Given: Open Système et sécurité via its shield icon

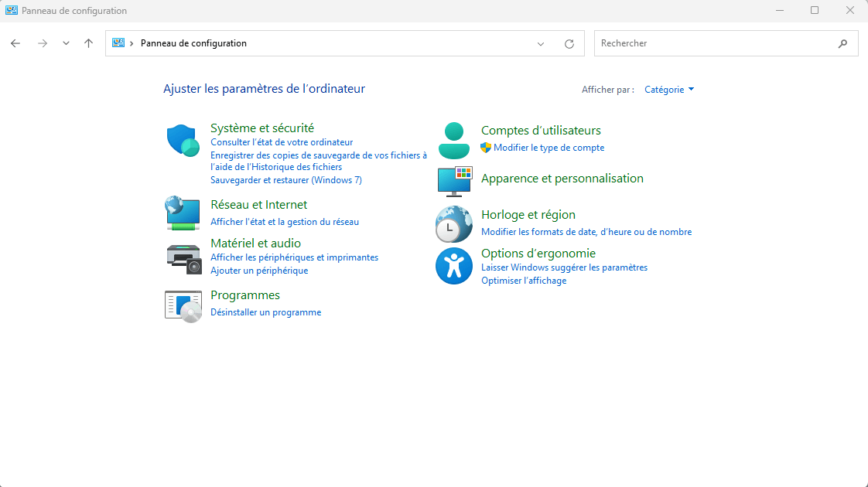Looking at the screenshot, I should click(x=183, y=141).
